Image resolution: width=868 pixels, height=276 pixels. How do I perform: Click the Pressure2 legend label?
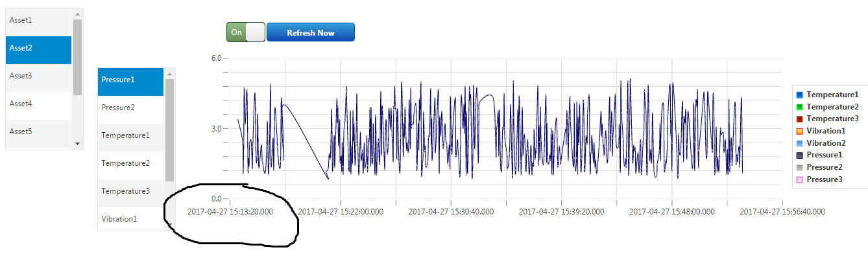click(x=825, y=167)
